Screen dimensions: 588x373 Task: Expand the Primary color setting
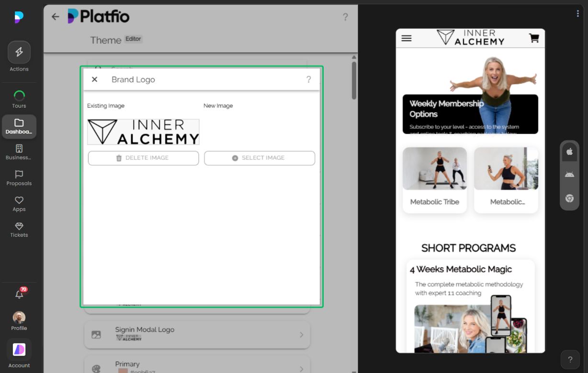pos(197,366)
